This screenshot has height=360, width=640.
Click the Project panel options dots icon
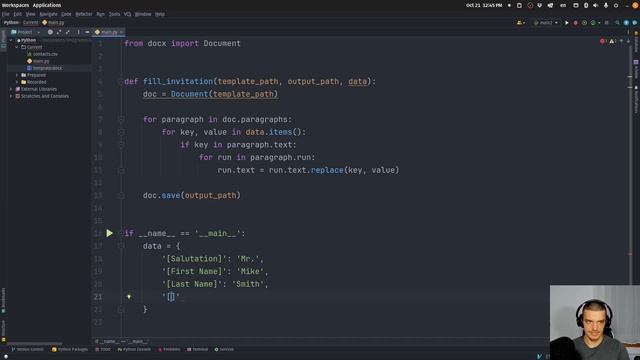click(x=78, y=32)
